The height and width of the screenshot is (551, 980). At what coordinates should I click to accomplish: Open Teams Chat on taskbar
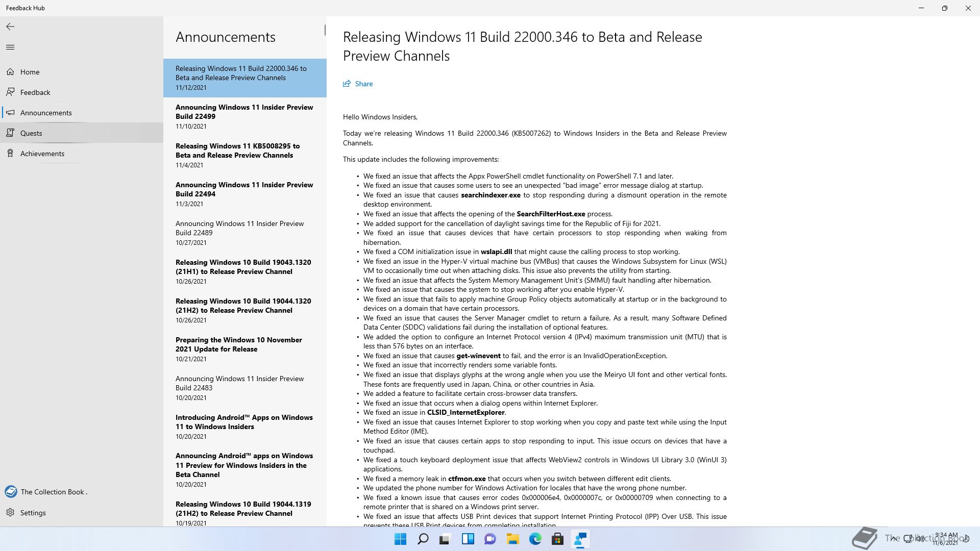(x=490, y=539)
